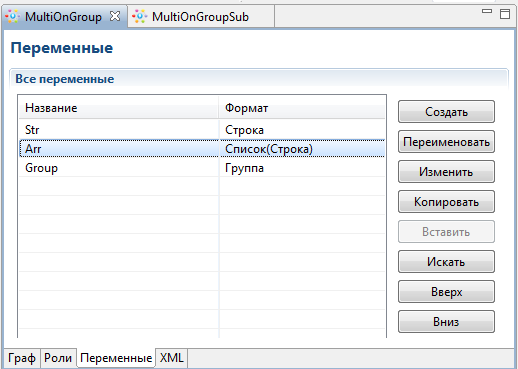Click the Искать button
This screenshot has height=369, width=518.
pyautogui.click(x=446, y=262)
